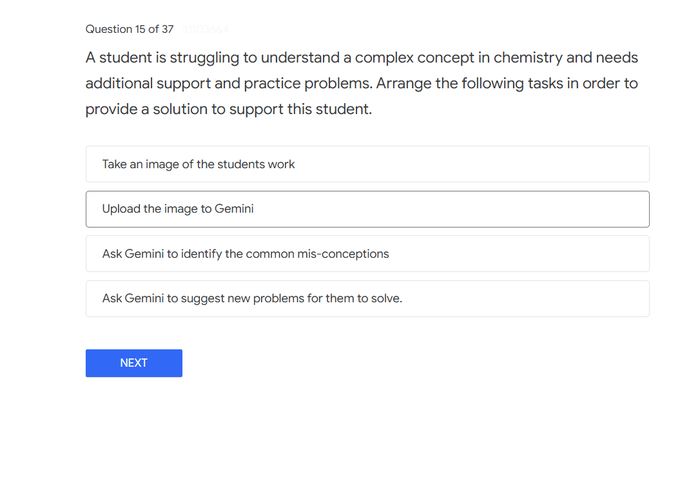Click the word 'Gemini' in the Upload card
The width and height of the screenshot is (680, 495).
coord(234,209)
